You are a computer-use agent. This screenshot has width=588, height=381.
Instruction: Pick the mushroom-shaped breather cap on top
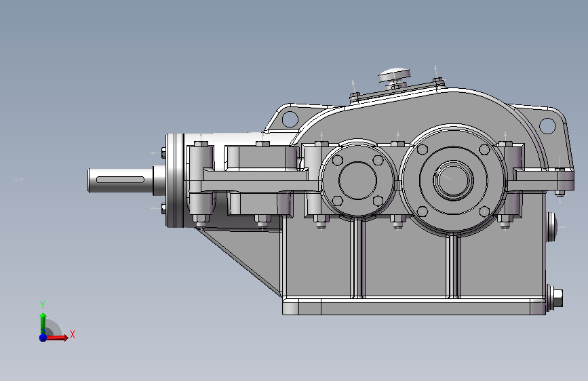(394, 76)
